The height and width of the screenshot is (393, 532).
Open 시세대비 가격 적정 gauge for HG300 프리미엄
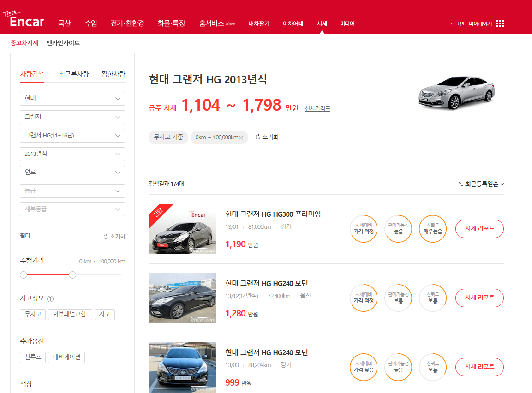coord(364,228)
